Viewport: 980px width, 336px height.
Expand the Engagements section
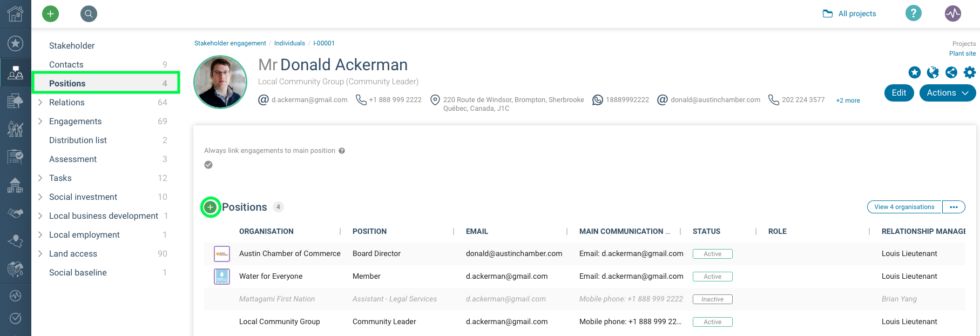(40, 121)
